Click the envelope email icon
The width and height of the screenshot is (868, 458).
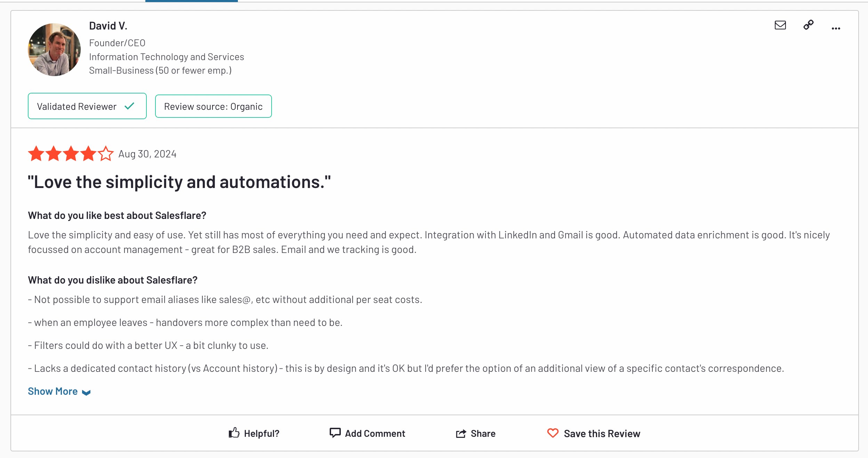click(x=780, y=25)
